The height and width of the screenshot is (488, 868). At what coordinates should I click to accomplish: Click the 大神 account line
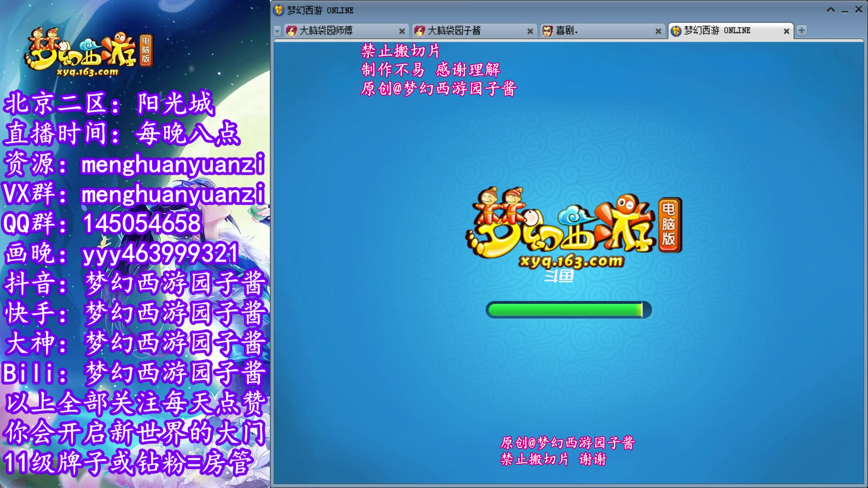(x=136, y=343)
